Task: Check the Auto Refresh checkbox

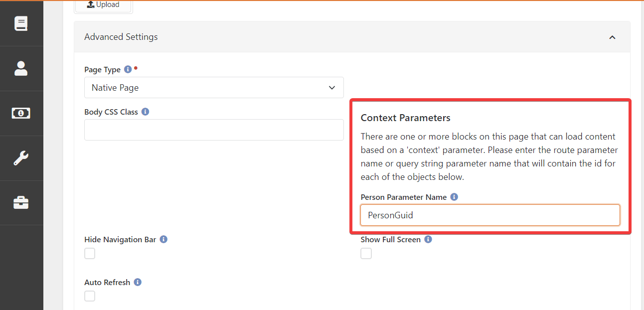Action: pos(90,297)
